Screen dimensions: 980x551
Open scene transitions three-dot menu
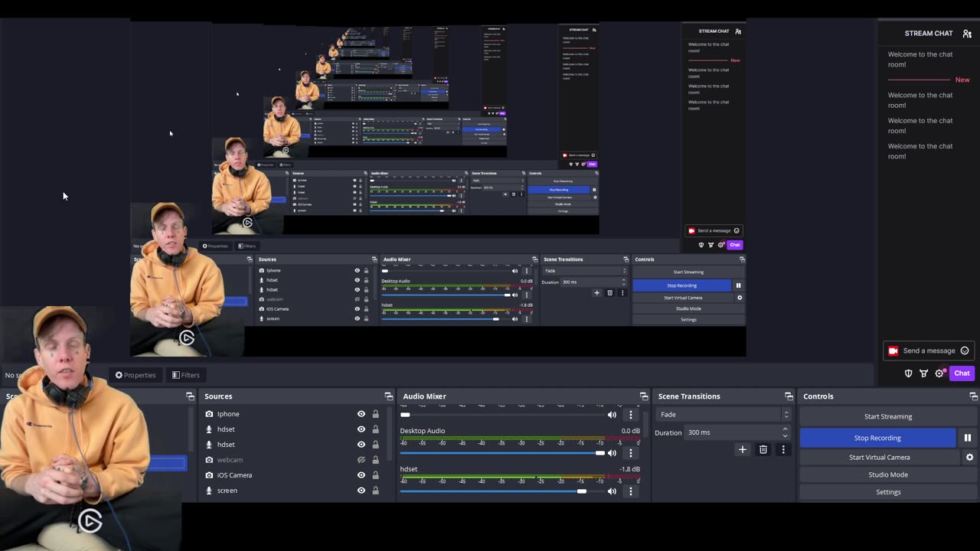(x=783, y=449)
